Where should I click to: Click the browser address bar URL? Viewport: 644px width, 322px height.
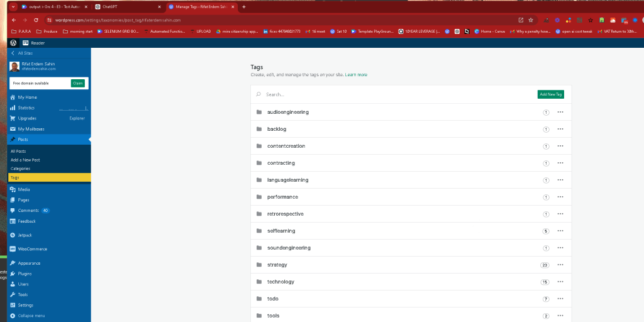click(118, 20)
